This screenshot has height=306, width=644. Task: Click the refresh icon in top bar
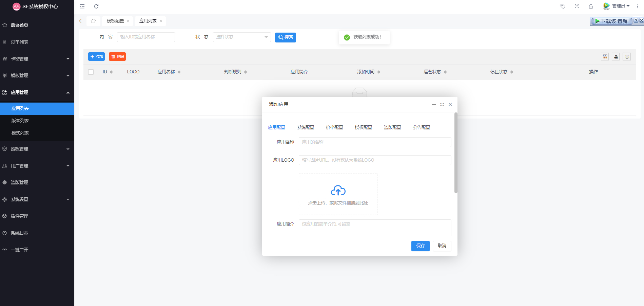pos(96,6)
